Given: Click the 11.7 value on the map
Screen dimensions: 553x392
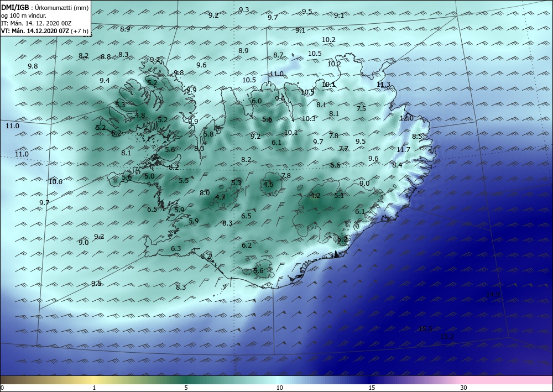Looking at the screenshot, I should (x=403, y=149).
